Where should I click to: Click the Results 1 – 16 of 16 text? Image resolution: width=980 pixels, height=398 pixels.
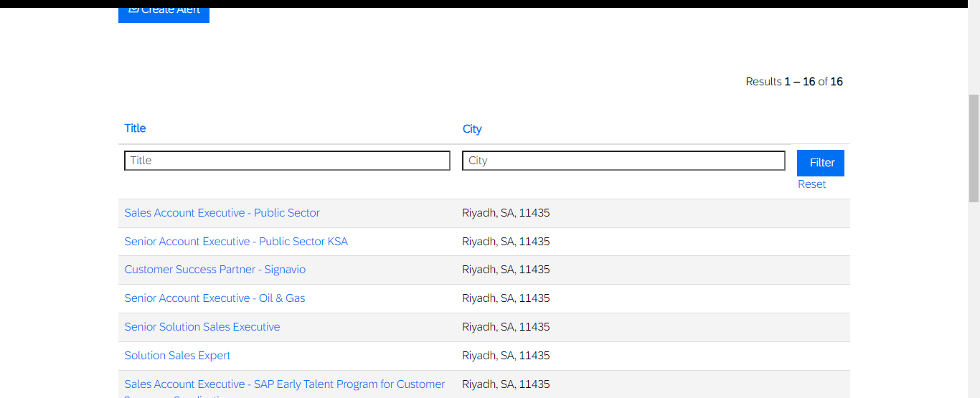[x=794, y=82]
